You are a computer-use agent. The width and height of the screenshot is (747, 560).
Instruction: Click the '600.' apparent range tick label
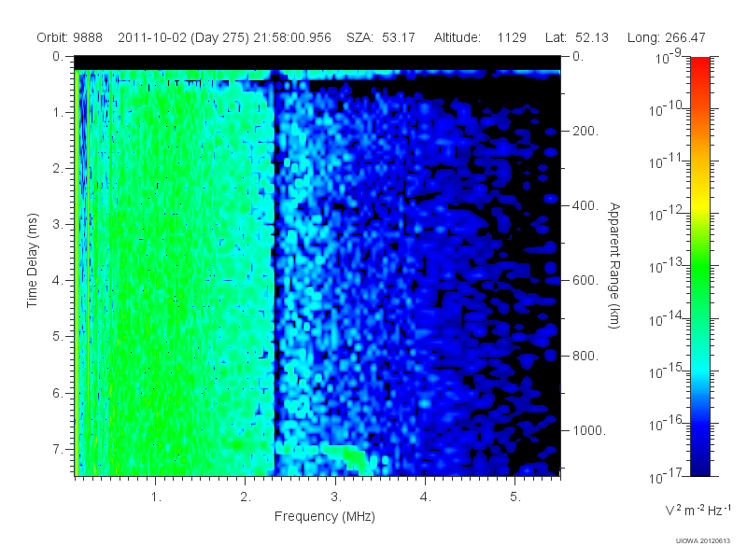click(x=585, y=281)
